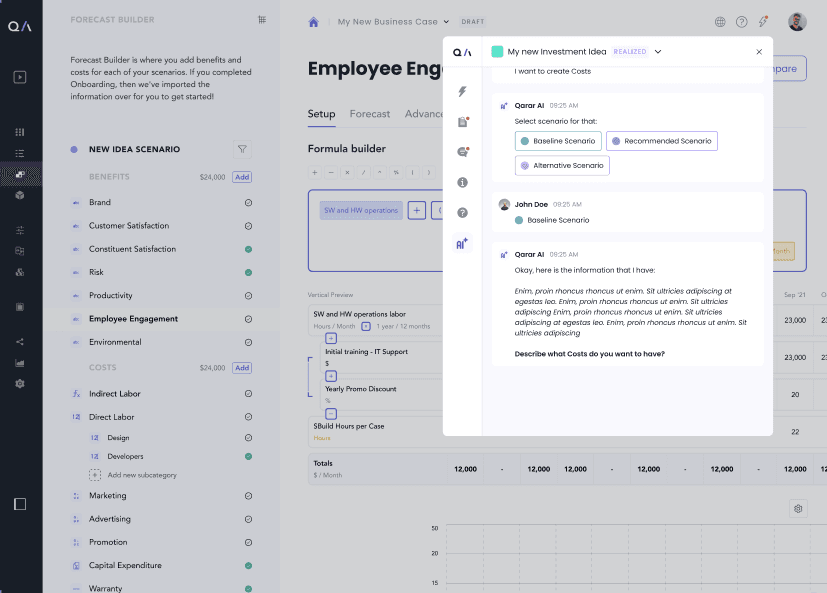Open the Qarar AI assistant panel icon

(462, 244)
